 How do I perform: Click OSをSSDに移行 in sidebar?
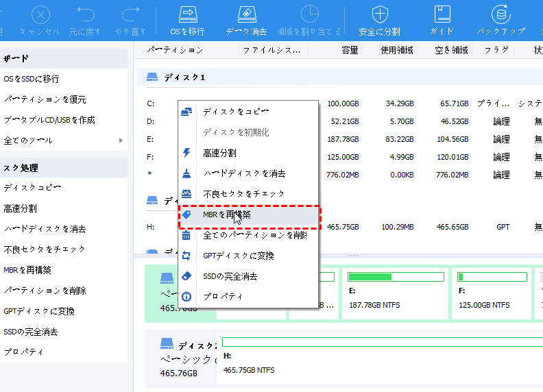[x=31, y=79]
